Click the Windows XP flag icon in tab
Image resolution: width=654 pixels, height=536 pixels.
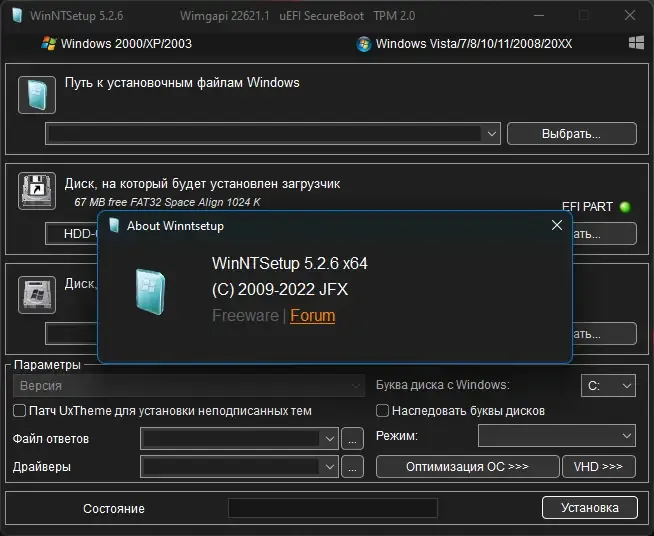pos(49,43)
